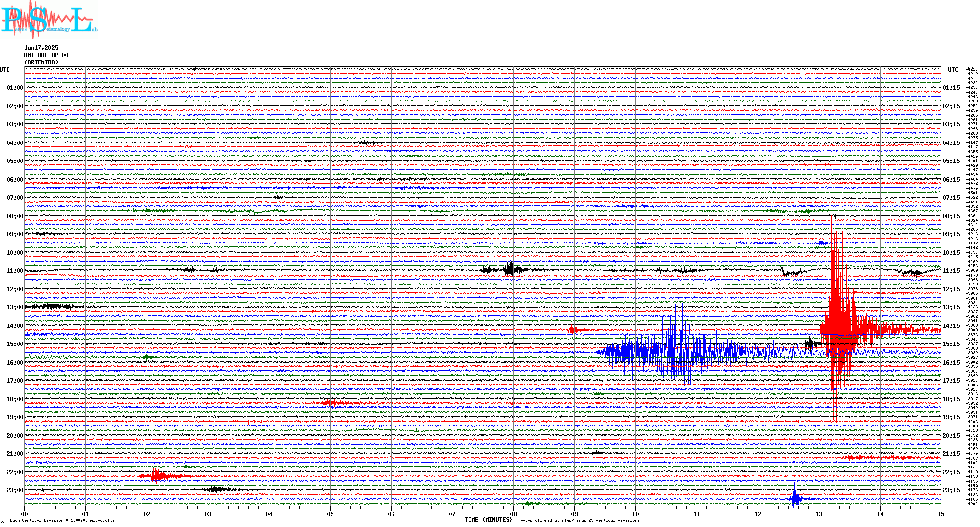Click minute tick label 05 on bottom axis

[x=330, y=514]
